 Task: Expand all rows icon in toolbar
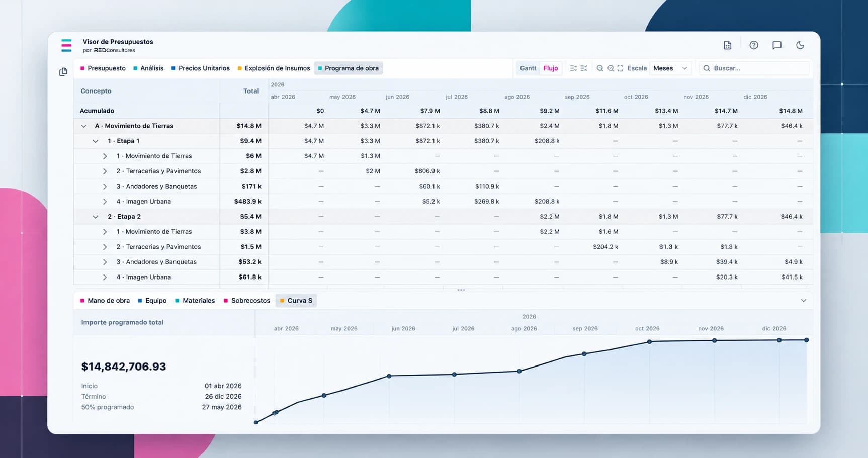coord(573,68)
